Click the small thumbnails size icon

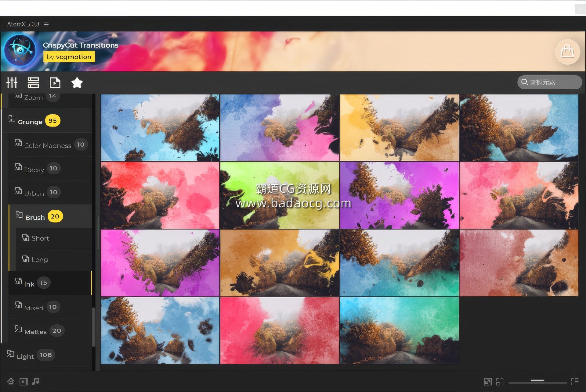coord(500,382)
